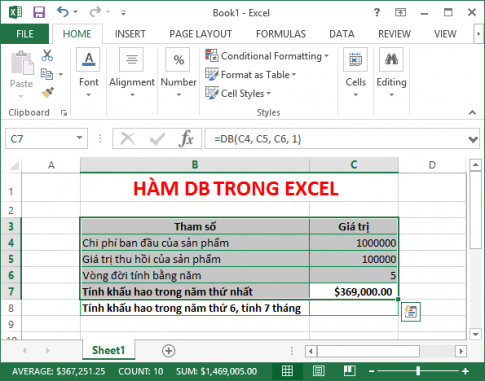Viewport: 485px width, 381px height.
Task: Open the VIEW tab
Action: coord(445,34)
